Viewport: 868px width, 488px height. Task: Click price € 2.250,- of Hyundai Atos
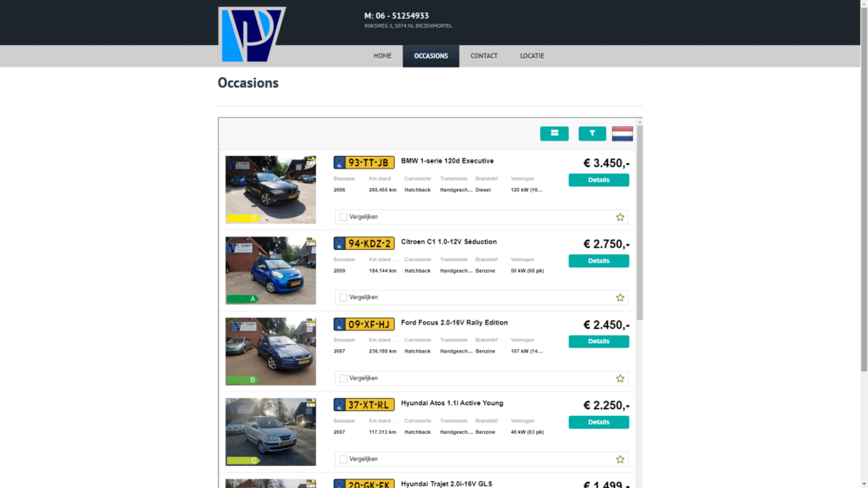click(606, 406)
